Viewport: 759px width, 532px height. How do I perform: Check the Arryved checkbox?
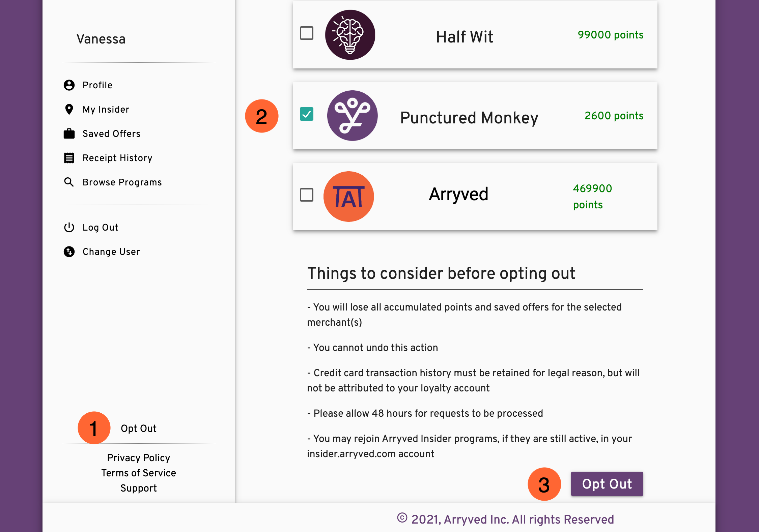tap(307, 195)
